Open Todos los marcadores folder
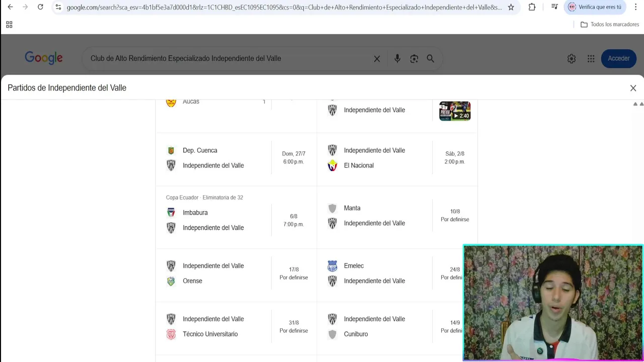The image size is (644, 362). pyautogui.click(x=610, y=25)
